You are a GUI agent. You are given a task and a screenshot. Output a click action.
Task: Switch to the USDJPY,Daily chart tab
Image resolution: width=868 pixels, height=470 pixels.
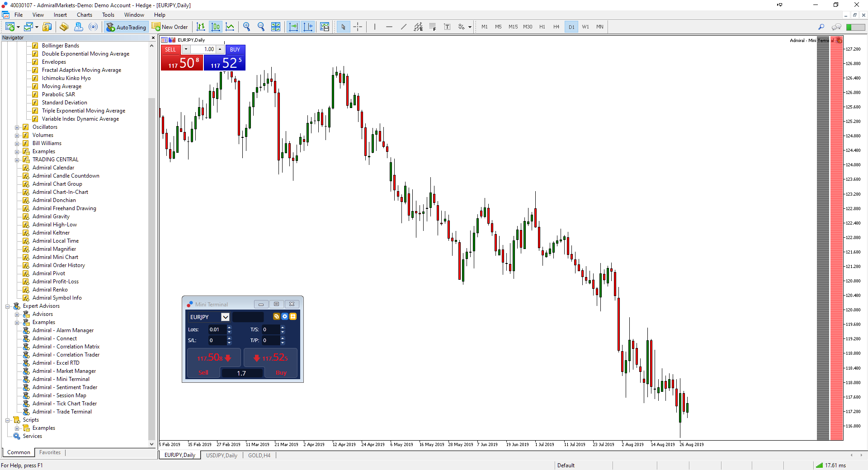(222, 455)
